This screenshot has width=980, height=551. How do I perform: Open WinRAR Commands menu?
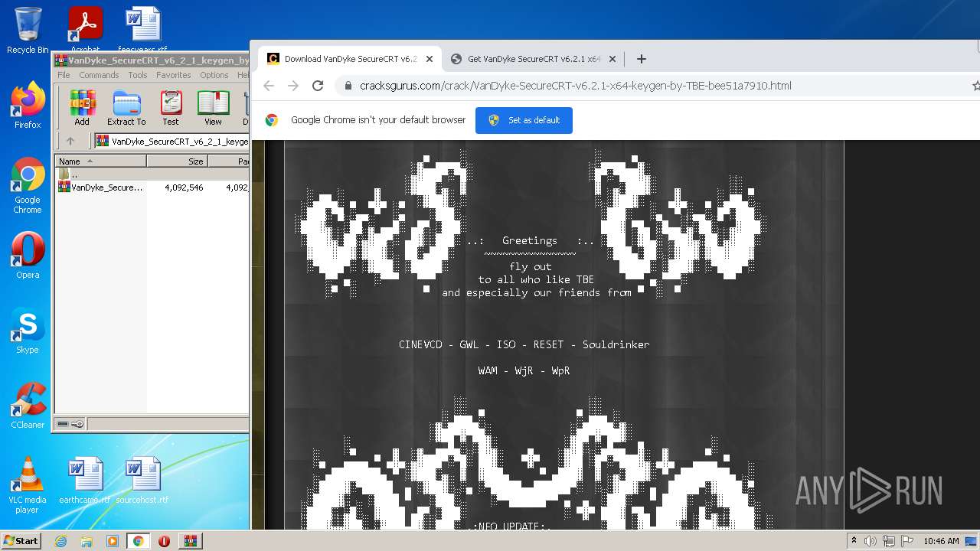[x=99, y=75]
